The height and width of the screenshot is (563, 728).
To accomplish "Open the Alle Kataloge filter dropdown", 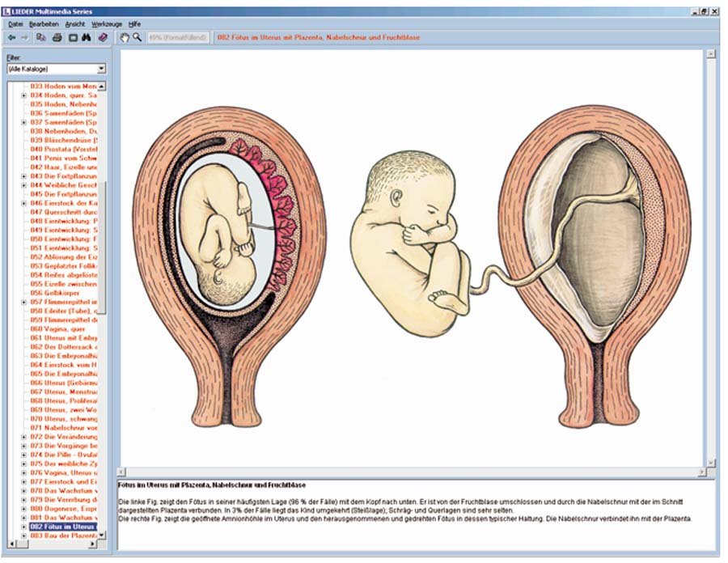I will point(101,70).
